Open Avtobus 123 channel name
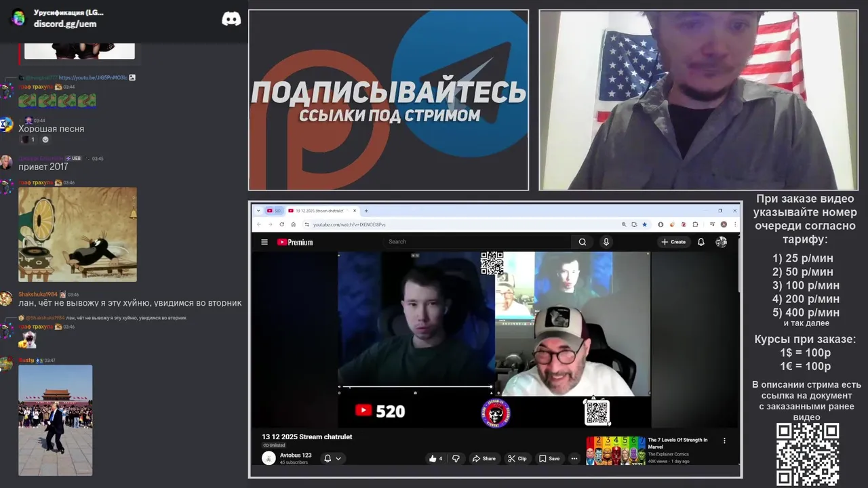This screenshot has width=868, height=488. click(296, 455)
